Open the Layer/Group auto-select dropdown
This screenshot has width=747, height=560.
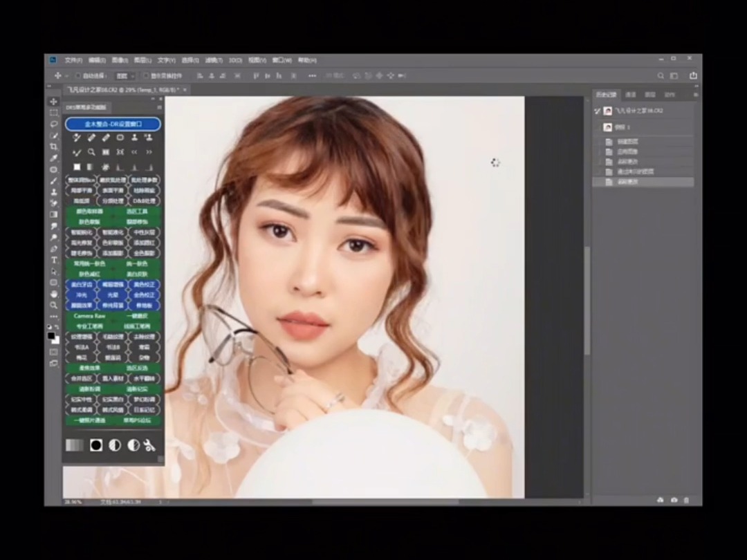pyautogui.click(x=125, y=76)
